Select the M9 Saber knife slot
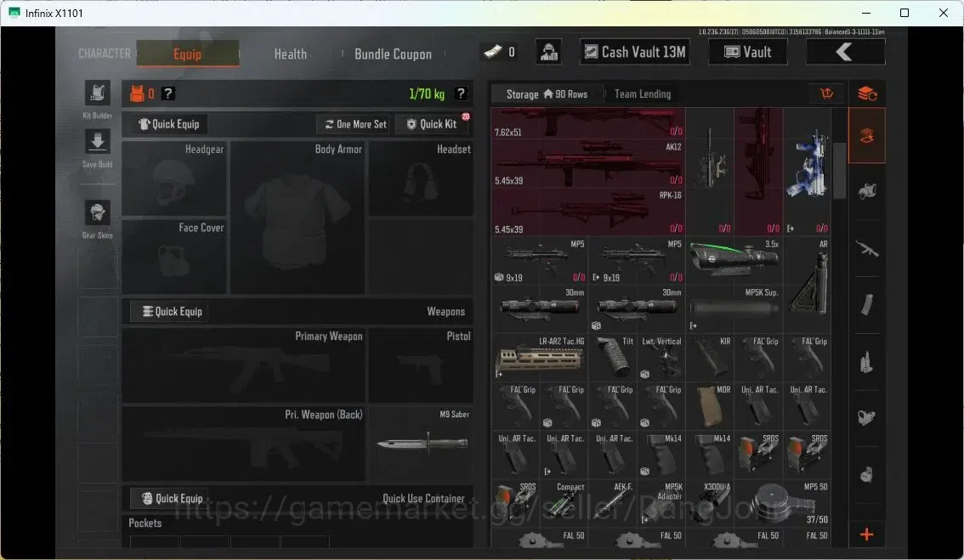This screenshot has width=964, height=560. (421, 444)
